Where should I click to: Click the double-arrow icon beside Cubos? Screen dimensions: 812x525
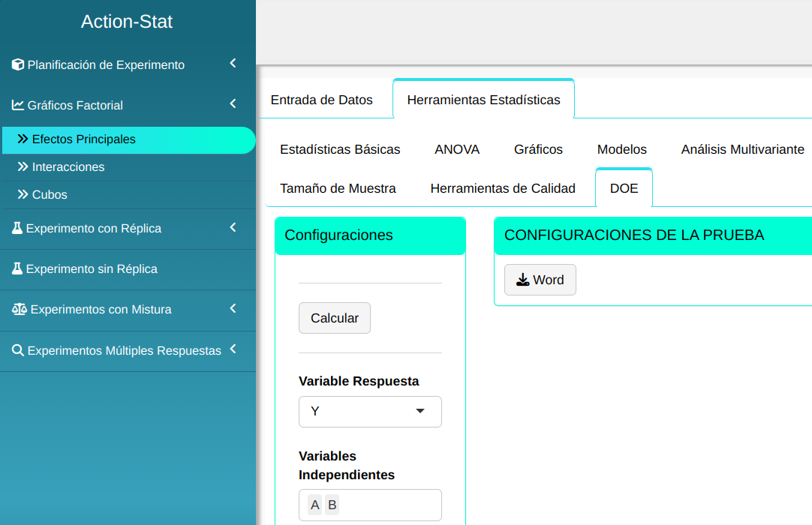23,194
